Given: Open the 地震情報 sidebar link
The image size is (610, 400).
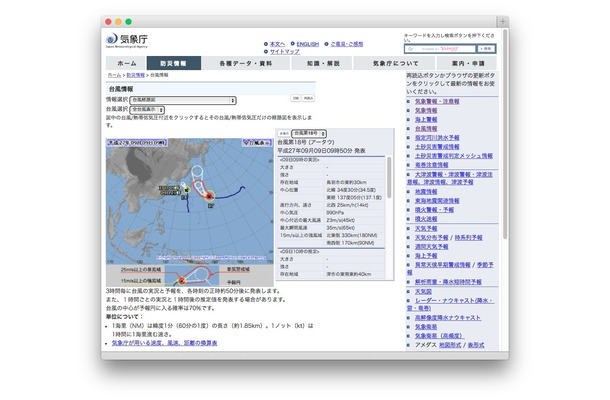Looking at the screenshot, I should pyautogui.click(x=426, y=192).
